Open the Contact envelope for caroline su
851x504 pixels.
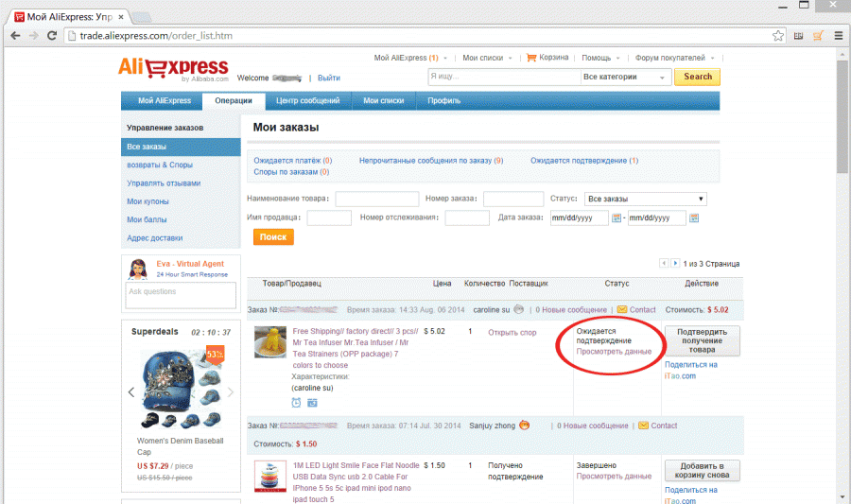coord(622,309)
